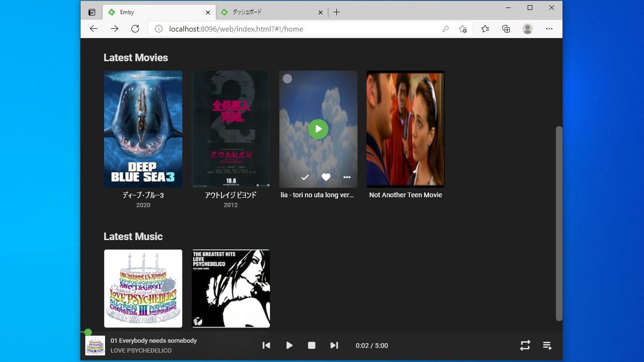644x362 pixels.
Task: Toggle repeat mode in the player bar
Action: tap(525, 346)
